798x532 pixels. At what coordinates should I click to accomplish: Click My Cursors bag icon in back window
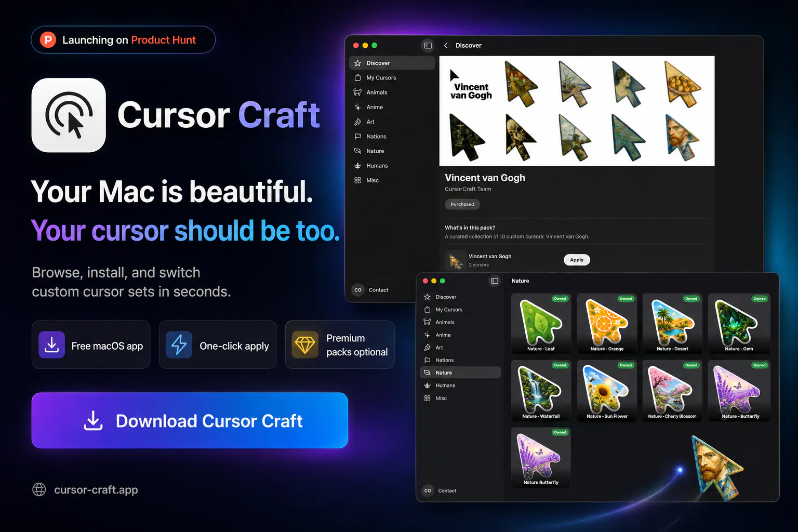tap(357, 78)
